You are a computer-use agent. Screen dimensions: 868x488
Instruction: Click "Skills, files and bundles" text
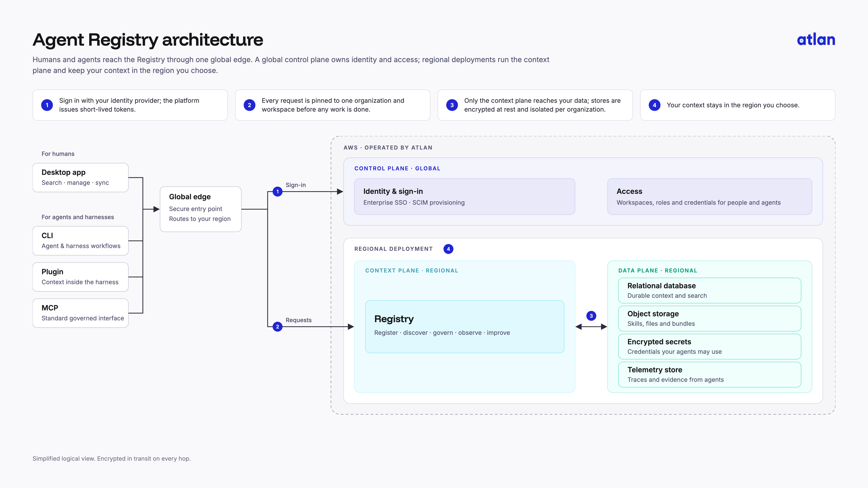click(661, 324)
